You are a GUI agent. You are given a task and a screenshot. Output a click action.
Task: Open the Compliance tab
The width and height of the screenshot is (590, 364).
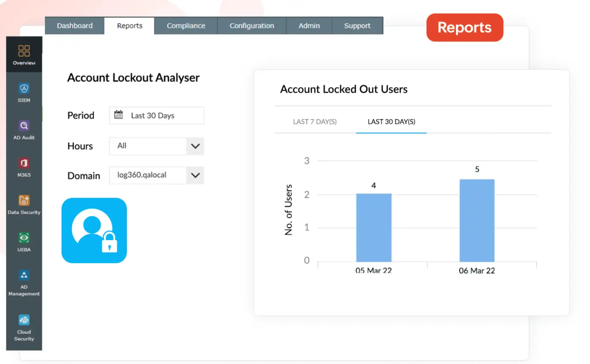point(186,26)
